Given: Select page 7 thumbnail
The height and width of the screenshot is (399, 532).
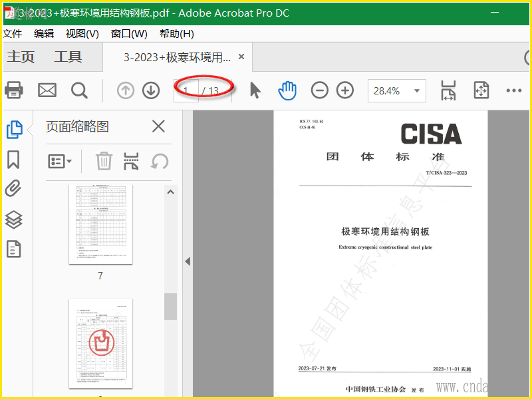Looking at the screenshot, I should (101, 224).
